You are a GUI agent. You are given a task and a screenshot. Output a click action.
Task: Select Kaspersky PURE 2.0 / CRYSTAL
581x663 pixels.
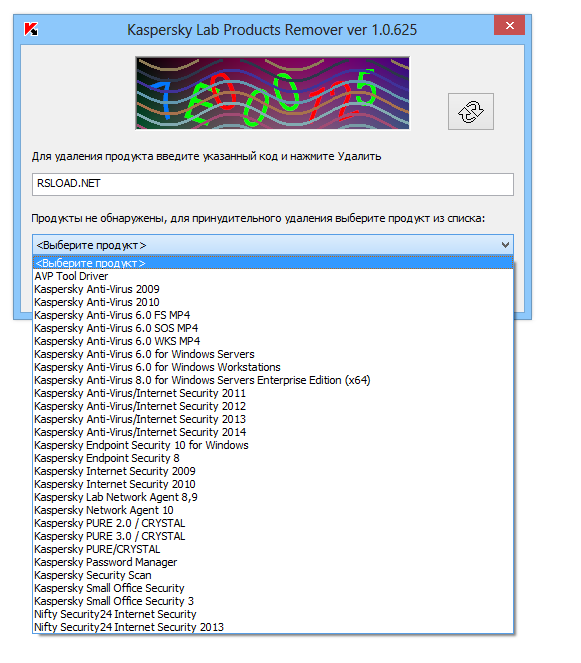[273, 523]
